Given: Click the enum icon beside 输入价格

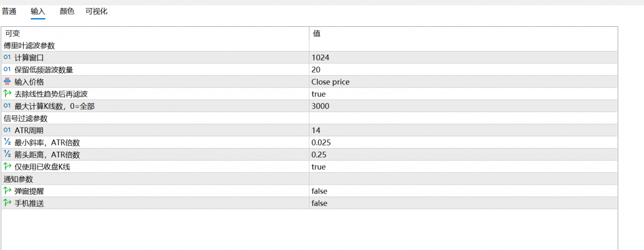Looking at the screenshot, I should [7, 82].
